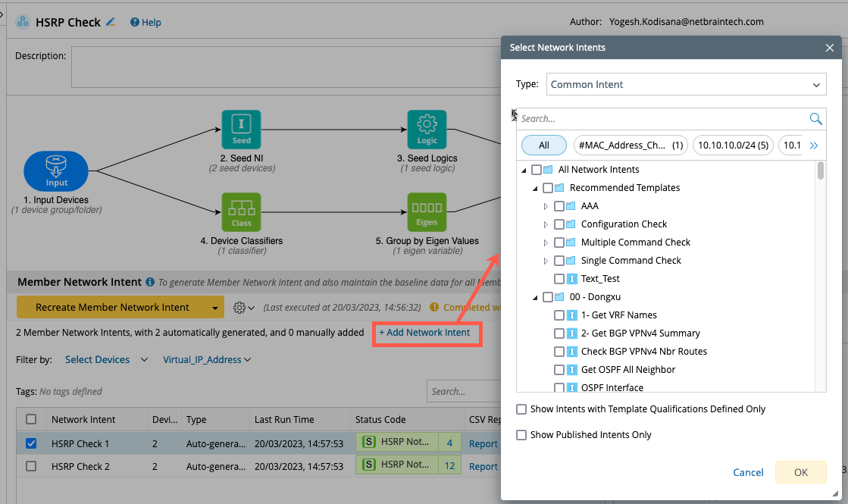Image resolution: width=848 pixels, height=504 pixels.
Task: Click the Add Network Intent link
Action: coord(425,333)
